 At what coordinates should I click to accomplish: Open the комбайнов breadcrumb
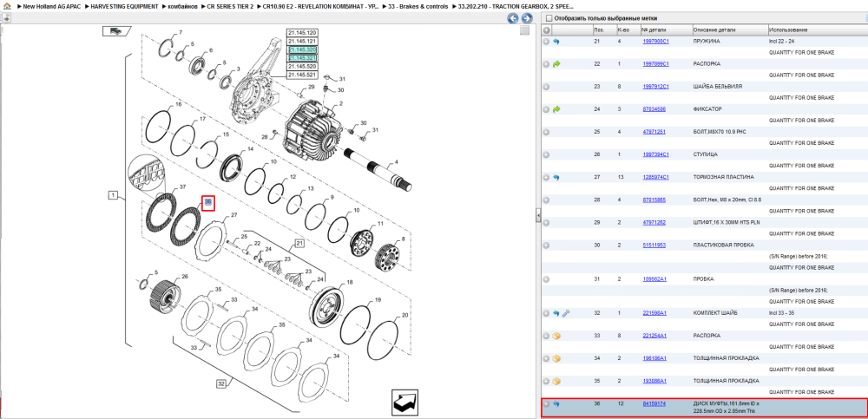(x=182, y=6)
